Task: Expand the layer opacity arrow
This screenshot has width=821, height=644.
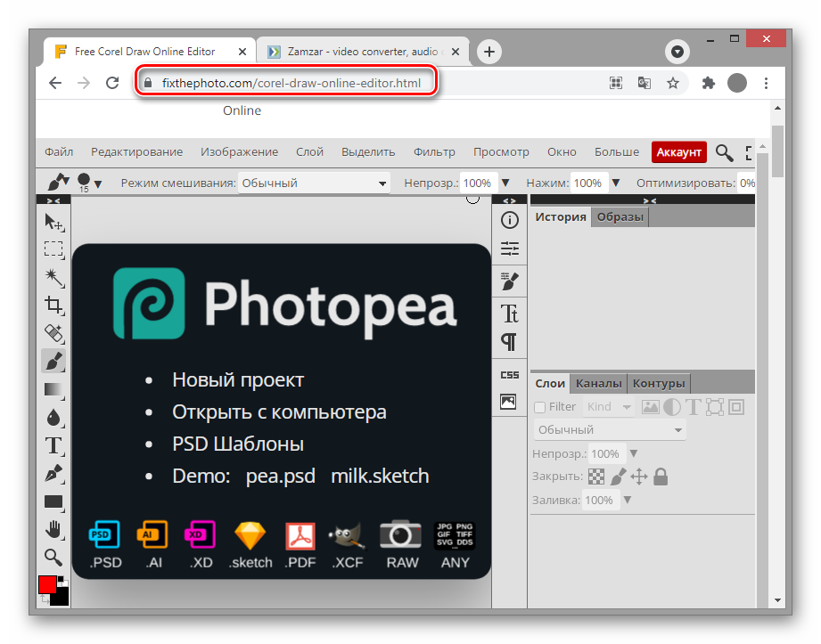Action: coord(634,453)
